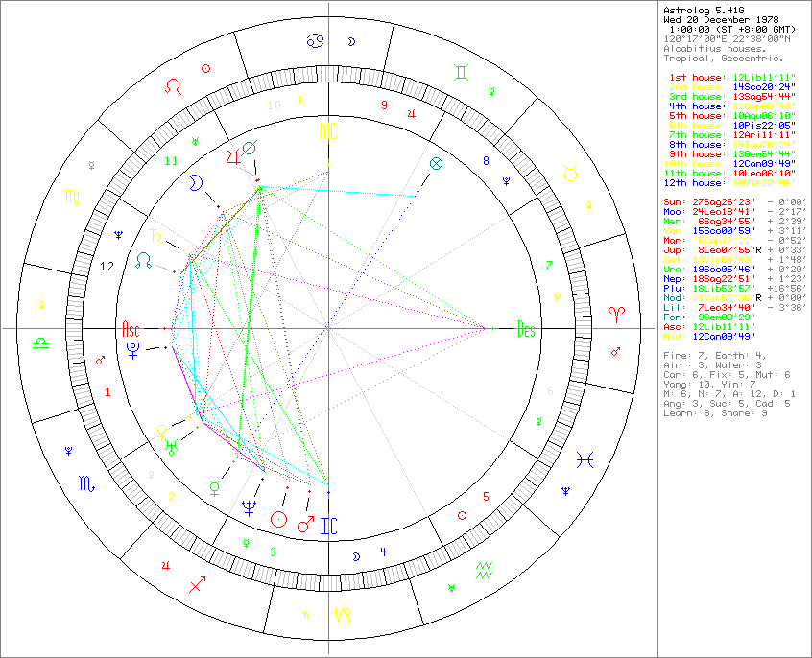This screenshot has height=658, width=812.
Task: Click the Uranus glyph in the 2nd house
Action: (x=170, y=445)
